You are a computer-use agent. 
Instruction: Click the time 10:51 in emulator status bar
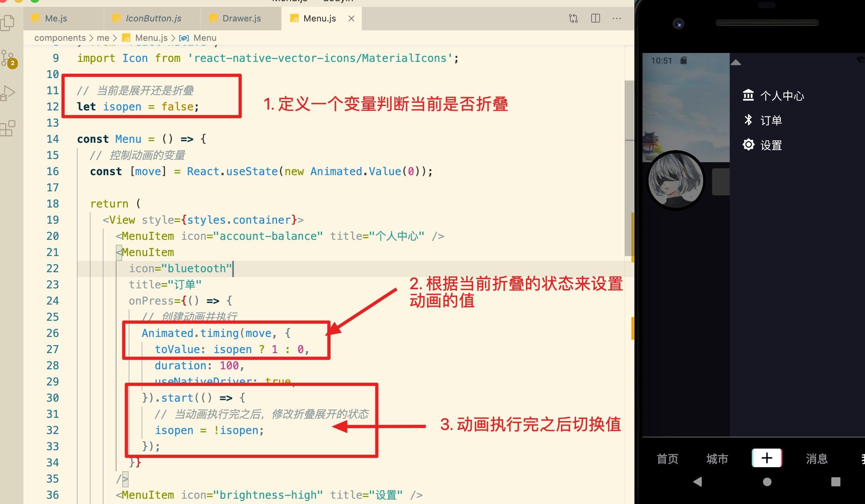[x=661, y=61]
